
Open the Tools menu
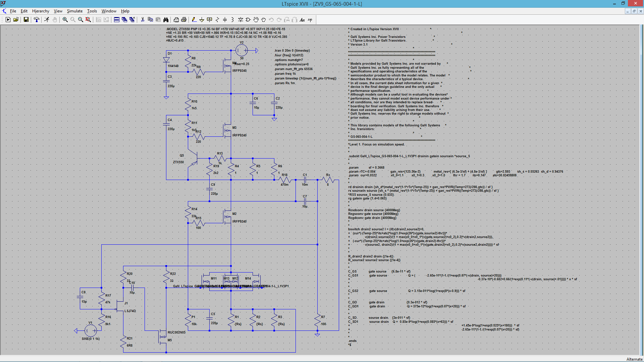coord(92,11)
